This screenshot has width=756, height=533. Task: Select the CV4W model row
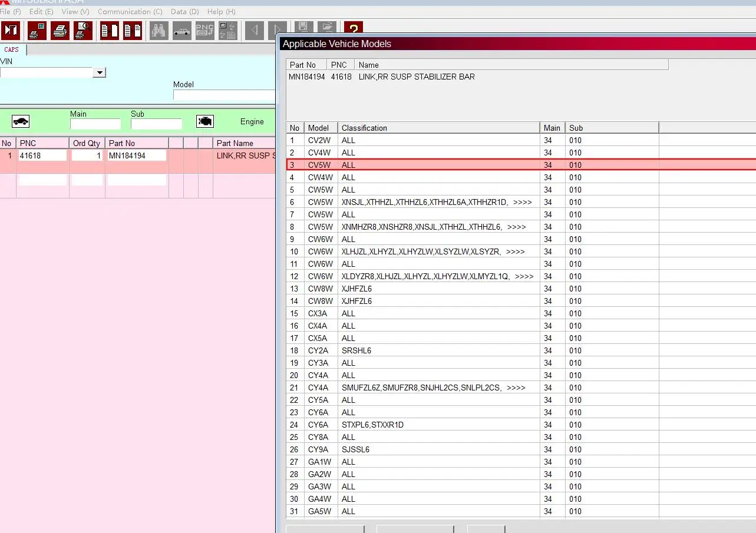(x=521, y=153)
